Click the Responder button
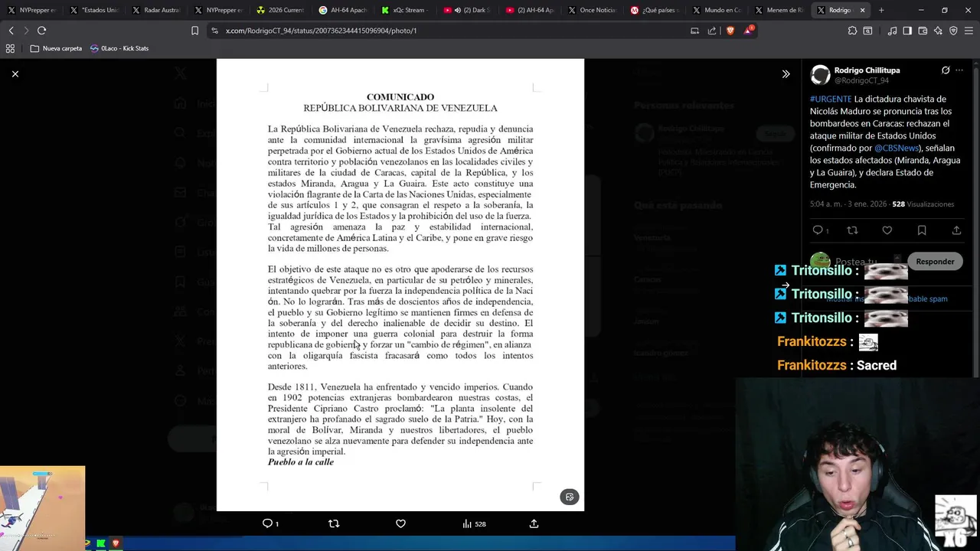The image size is (980, 551). (935, 261)
